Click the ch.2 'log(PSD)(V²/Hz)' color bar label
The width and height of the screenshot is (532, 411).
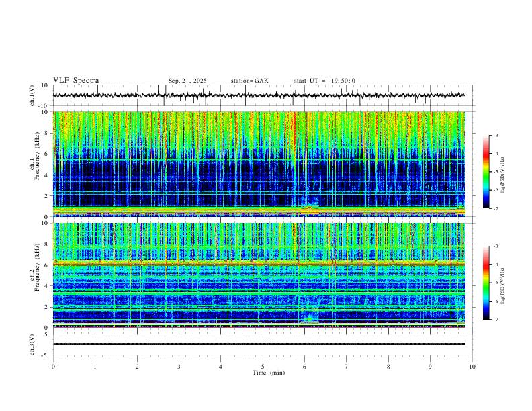point(503,285)
